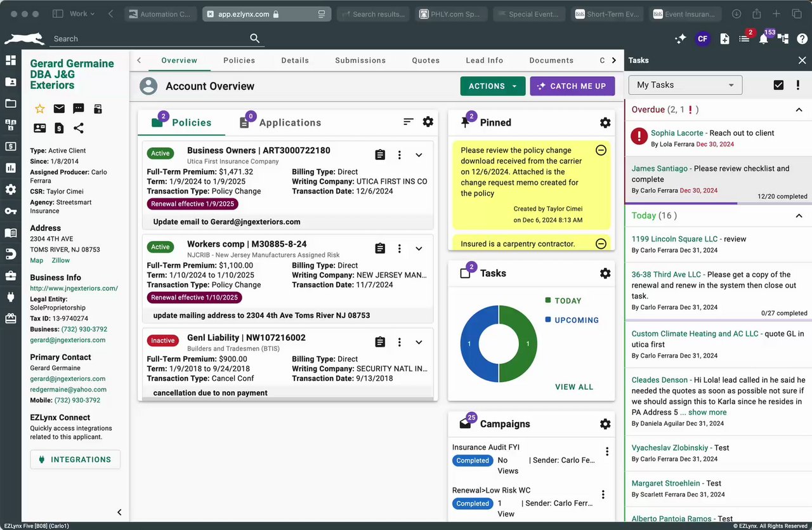Open the dashboard grid icon in left sidebar
This screenshot has height=530, width=812.
(11, 60)
